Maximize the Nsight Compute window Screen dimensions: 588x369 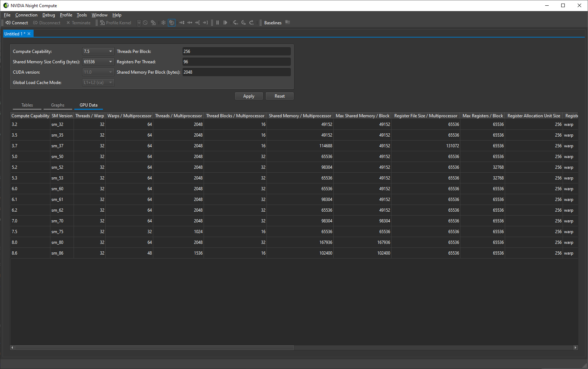point(563,5)
